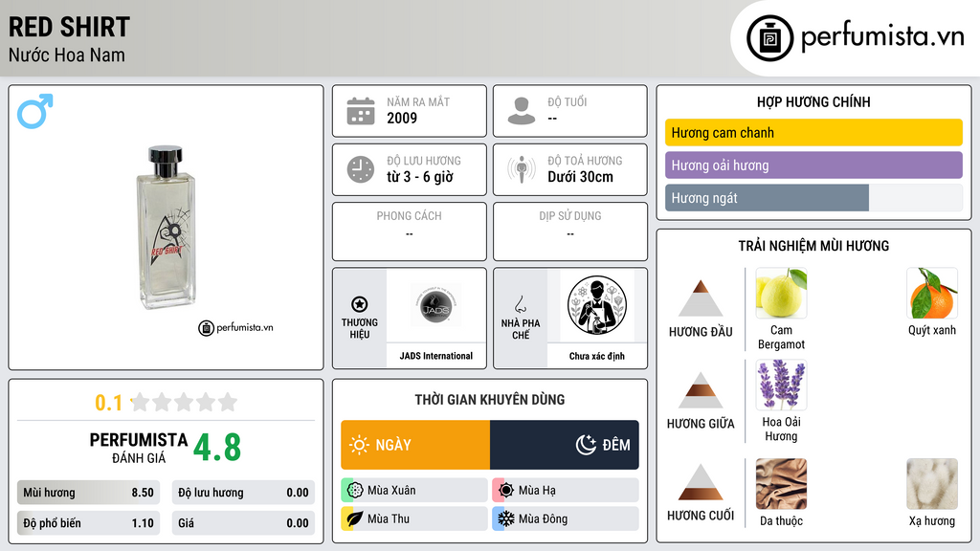Click the Hương cuối pyramid icon
Viewport: 980px width, 551px height.
(x=701, y=482)
